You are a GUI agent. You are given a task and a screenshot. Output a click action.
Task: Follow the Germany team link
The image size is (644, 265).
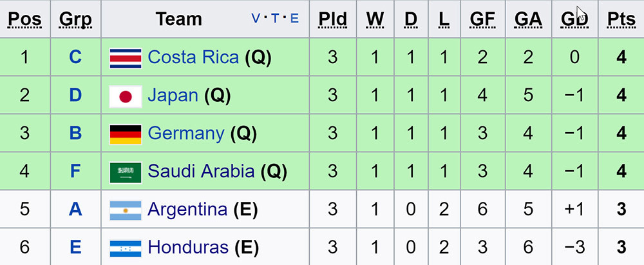coord(185,134)
